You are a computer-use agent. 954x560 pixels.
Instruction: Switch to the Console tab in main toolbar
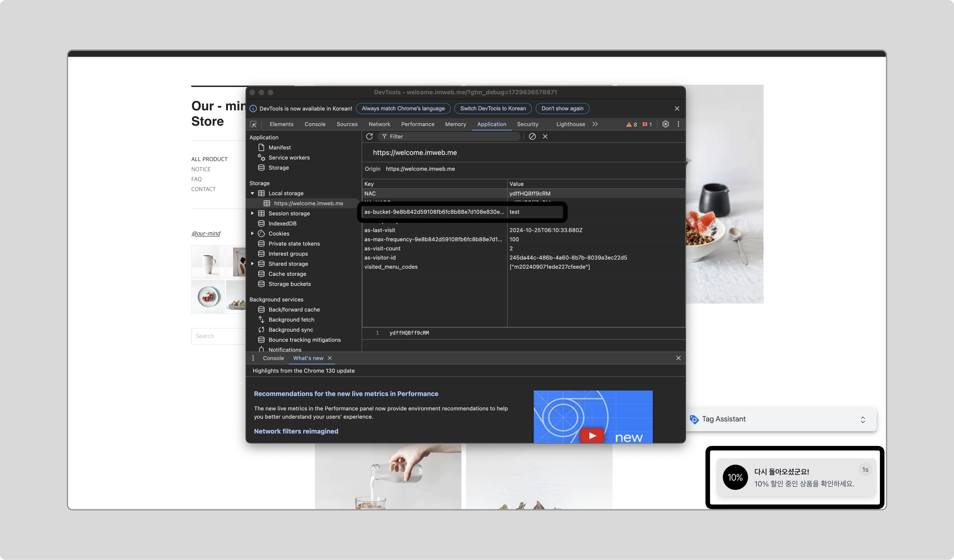pos(315,124)
